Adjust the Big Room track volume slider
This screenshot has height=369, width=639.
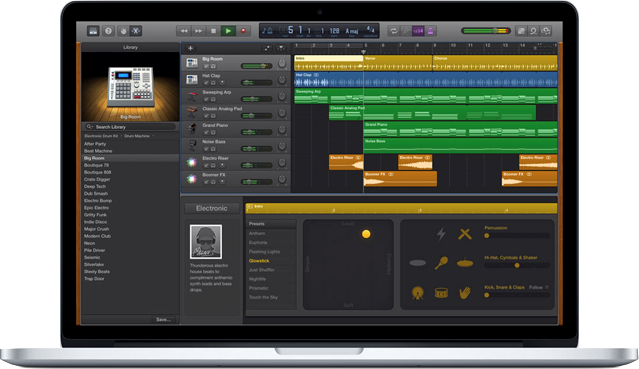pyautogui.click(x=257, y=66)
